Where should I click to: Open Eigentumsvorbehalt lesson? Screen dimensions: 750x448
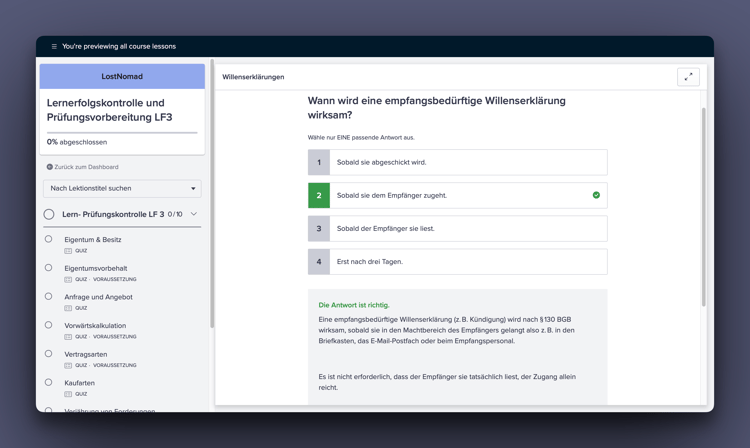click(x=96, y=268)
